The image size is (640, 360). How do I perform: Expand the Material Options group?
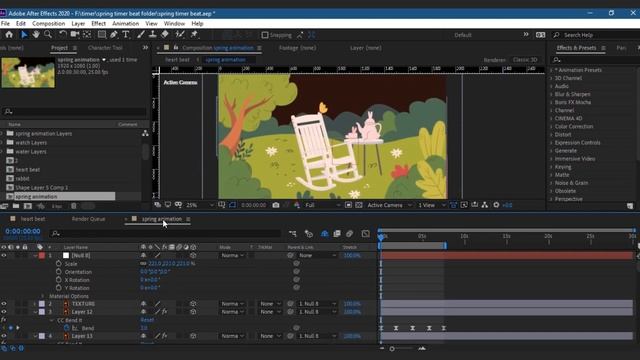click(x=42, y=296)
